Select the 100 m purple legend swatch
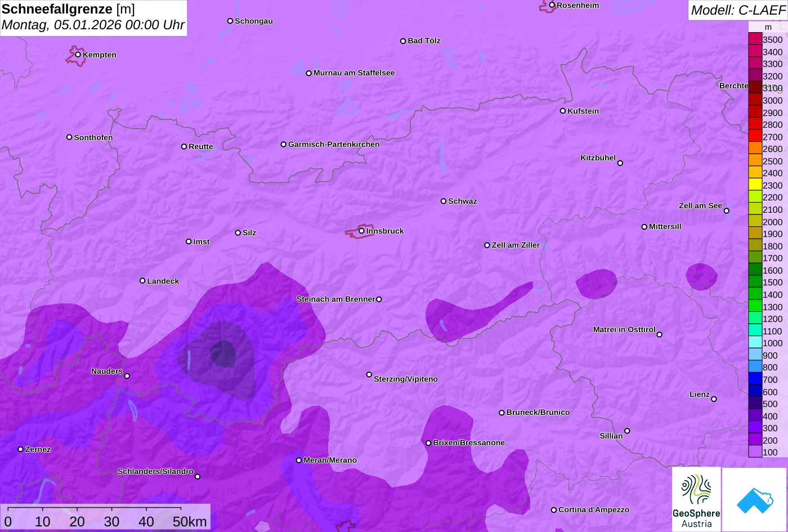This screenshot has width=788, height=532. [x=755, y=451]
